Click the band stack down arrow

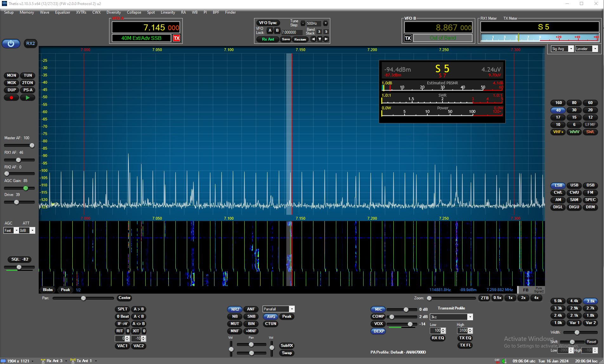320,39
